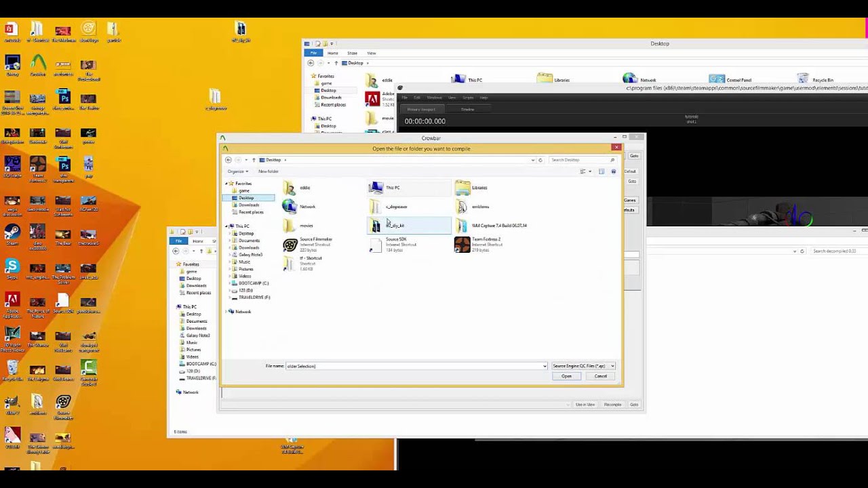Go back using the open dialog's Back arrow
The image size is (868, 488).
point(229,160)
